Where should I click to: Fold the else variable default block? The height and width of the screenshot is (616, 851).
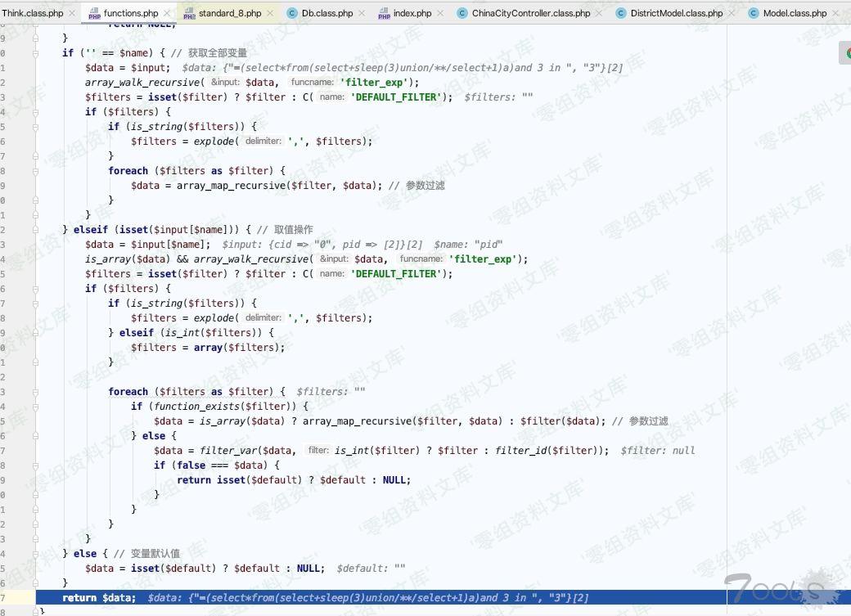pos(37,554)
